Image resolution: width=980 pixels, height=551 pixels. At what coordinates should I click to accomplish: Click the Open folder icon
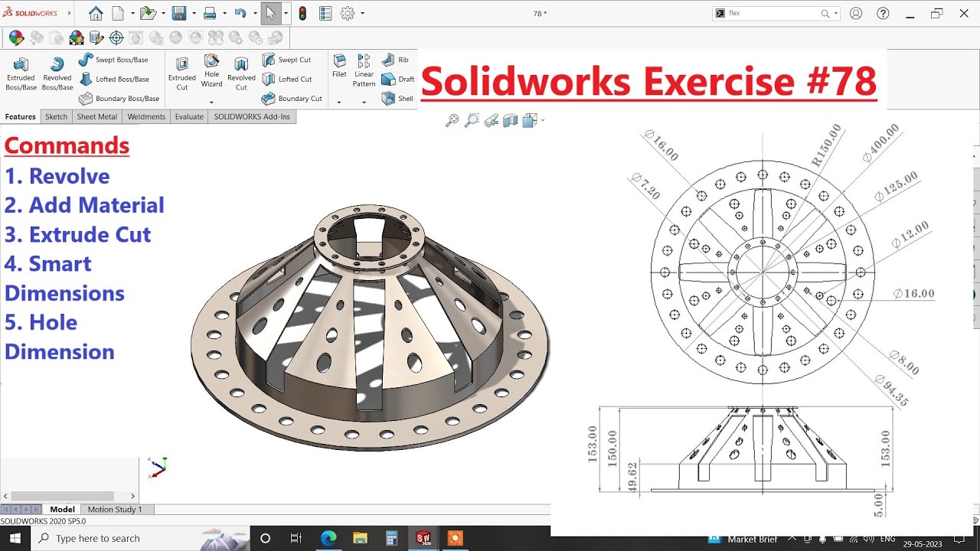click(x=148, y=13)
